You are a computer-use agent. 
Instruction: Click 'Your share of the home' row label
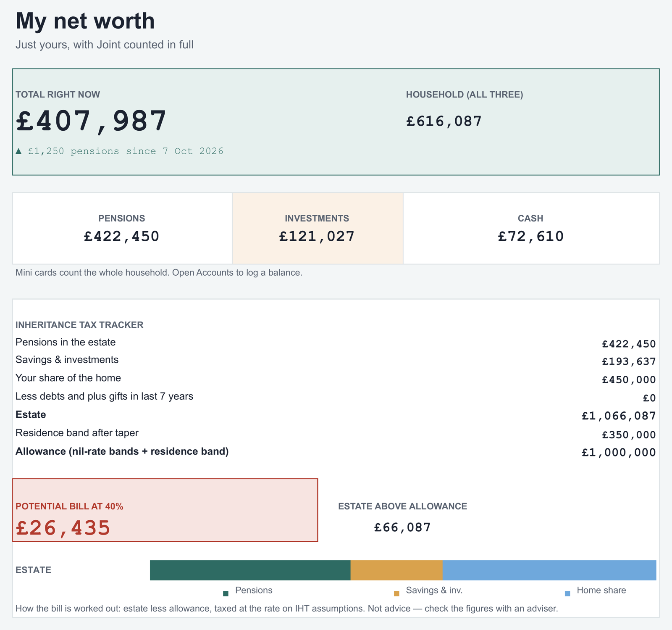(x=68, y=378)
